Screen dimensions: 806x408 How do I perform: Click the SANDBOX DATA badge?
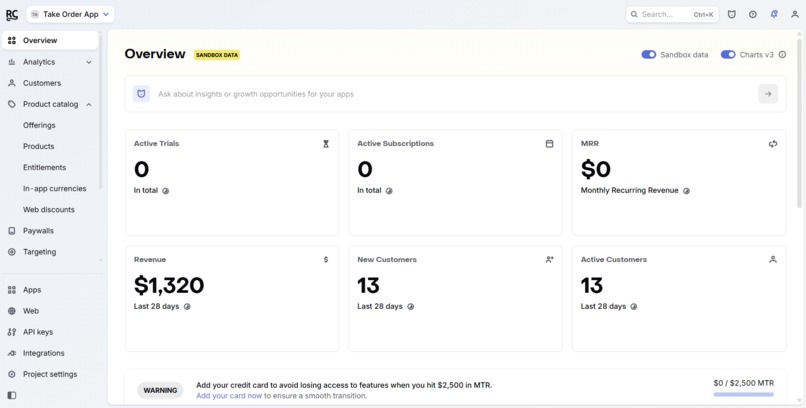coord(217,55)
